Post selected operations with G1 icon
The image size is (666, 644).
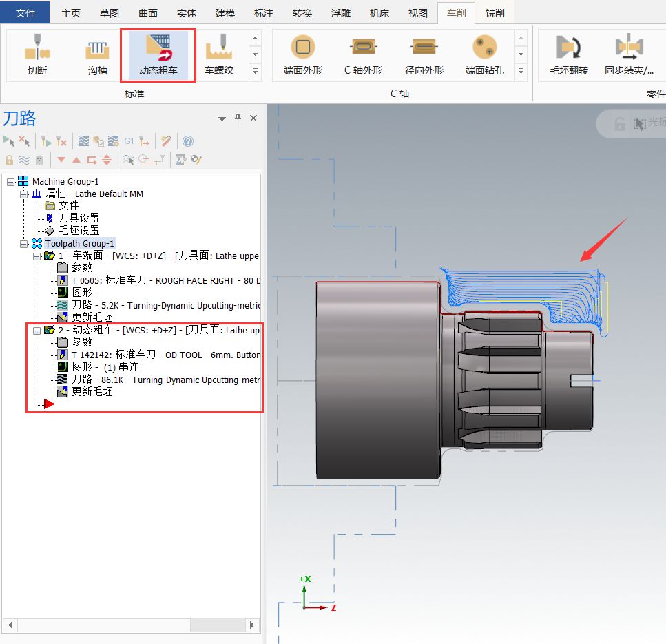tap(129, 141)
